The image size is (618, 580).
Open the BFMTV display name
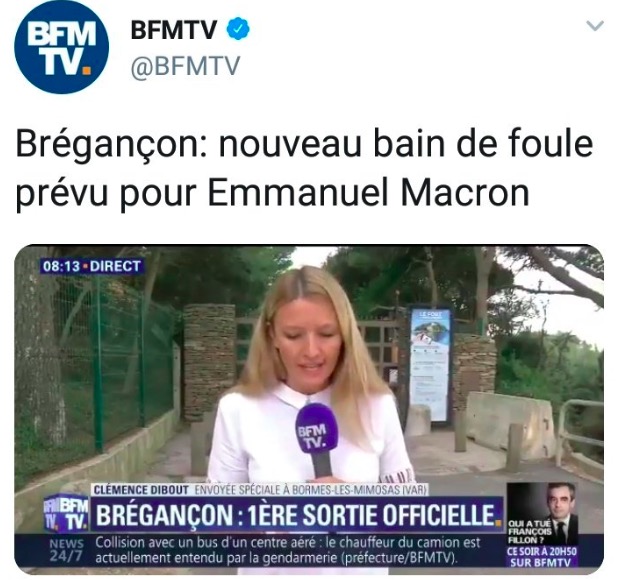[173, 29]
